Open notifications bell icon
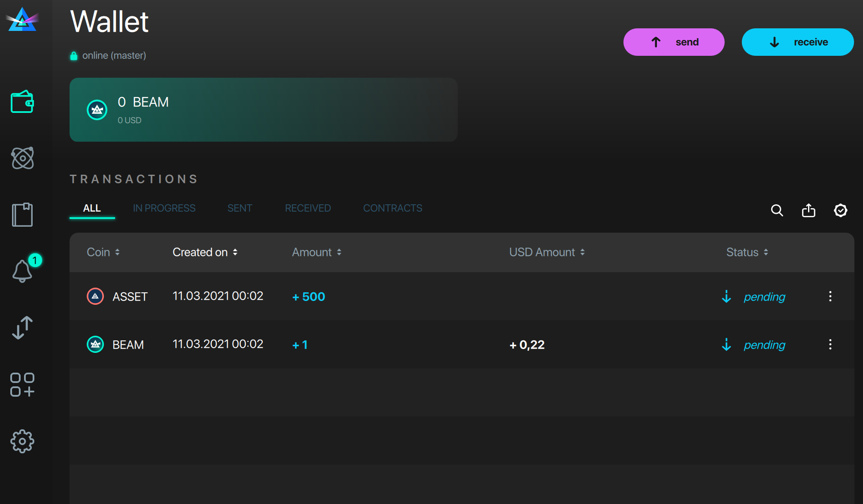Viewport: 863px width, 504px height. [22, 271]
